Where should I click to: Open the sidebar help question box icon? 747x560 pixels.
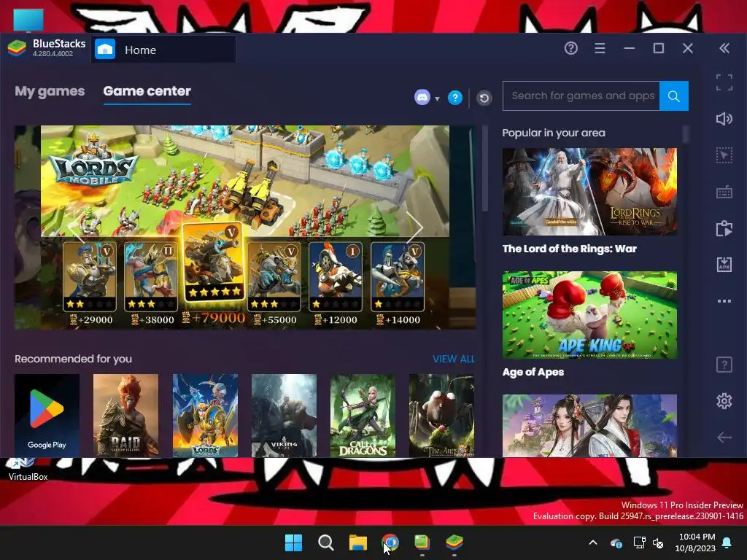coord(724,365)
